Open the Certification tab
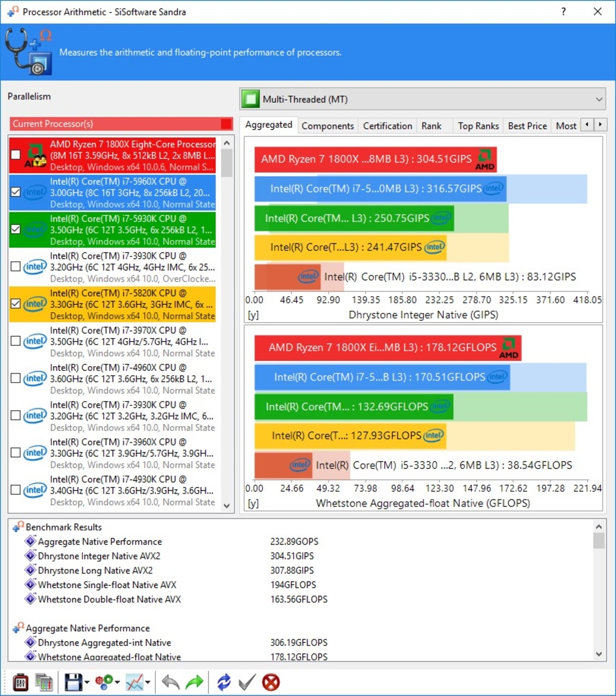The height and width of the screenshot is (696, 616). point(387,126)
